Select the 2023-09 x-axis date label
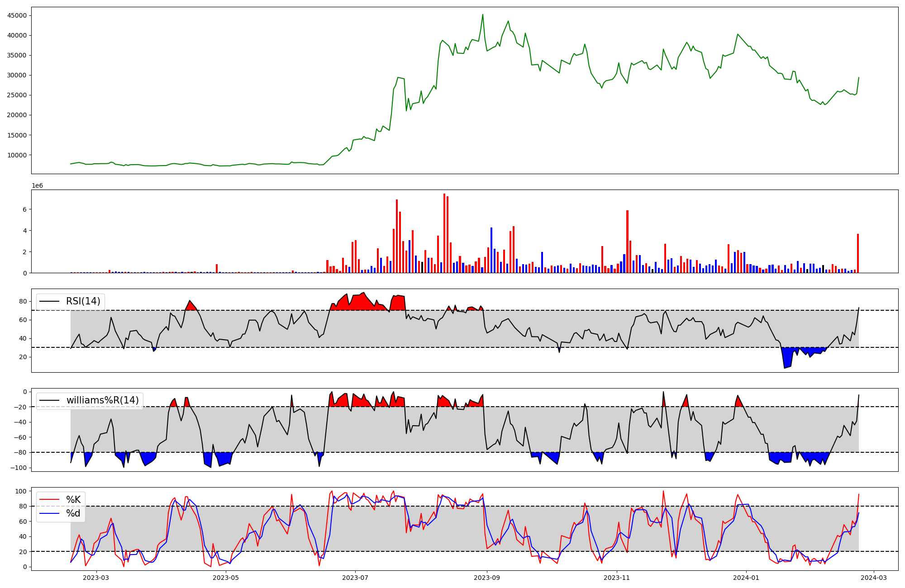The image size is (905, 588). tap(487, 578)
